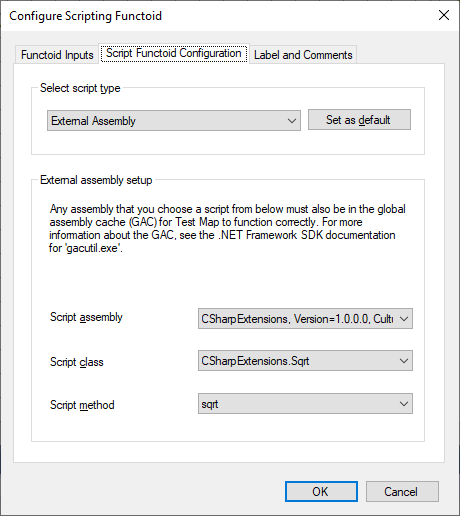
Task: Expand the Script assembly dropdown arrow
Action: [404, 319]
